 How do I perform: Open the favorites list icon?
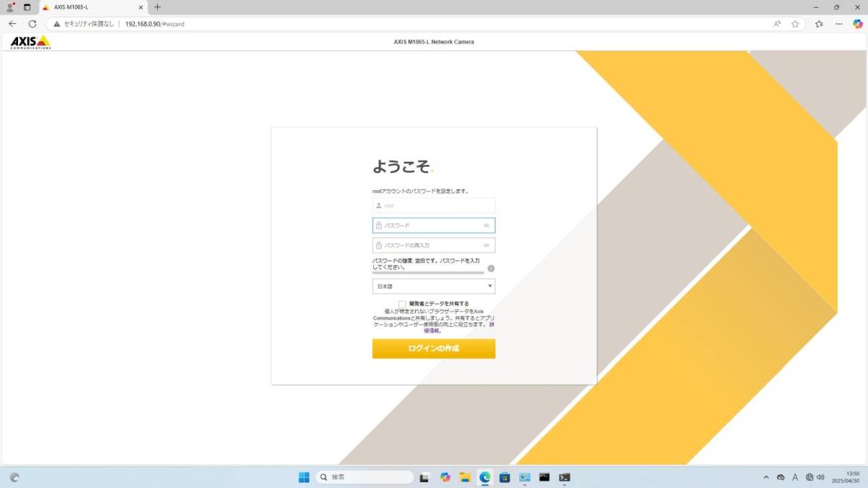[819, 24]
